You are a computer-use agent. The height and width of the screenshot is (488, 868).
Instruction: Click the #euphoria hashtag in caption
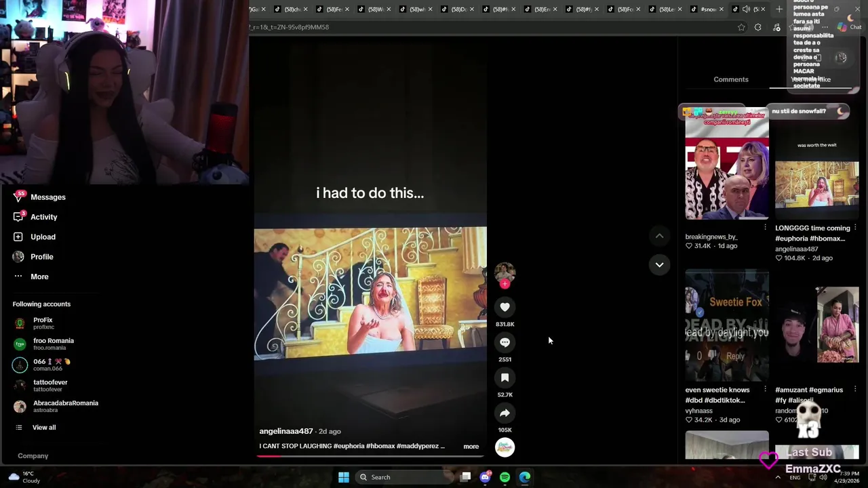pyautogui.click(x=349, y=446)
